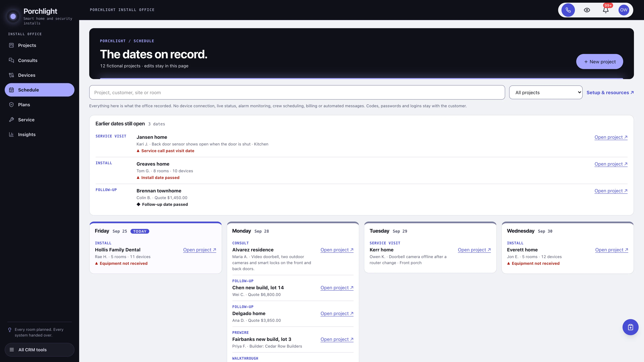Open project for Everett home

pyautogui.click(x=611, y=250)
